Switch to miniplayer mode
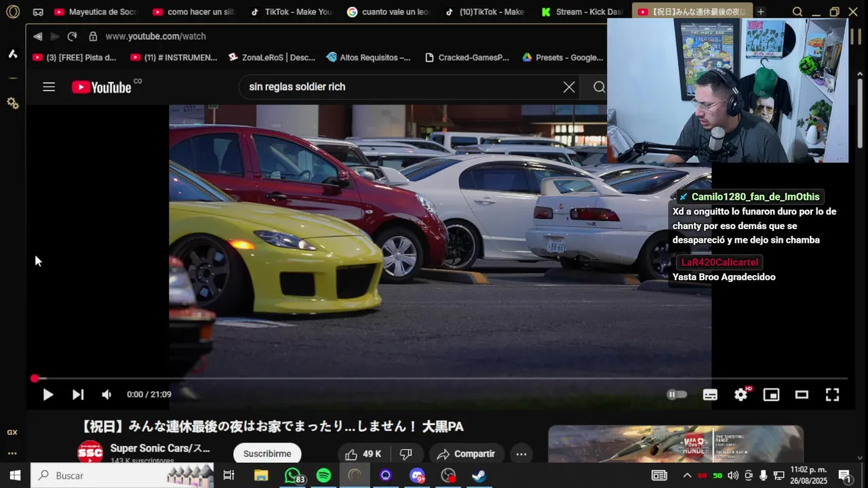868x488 pixels. click(x=771, y=394)
